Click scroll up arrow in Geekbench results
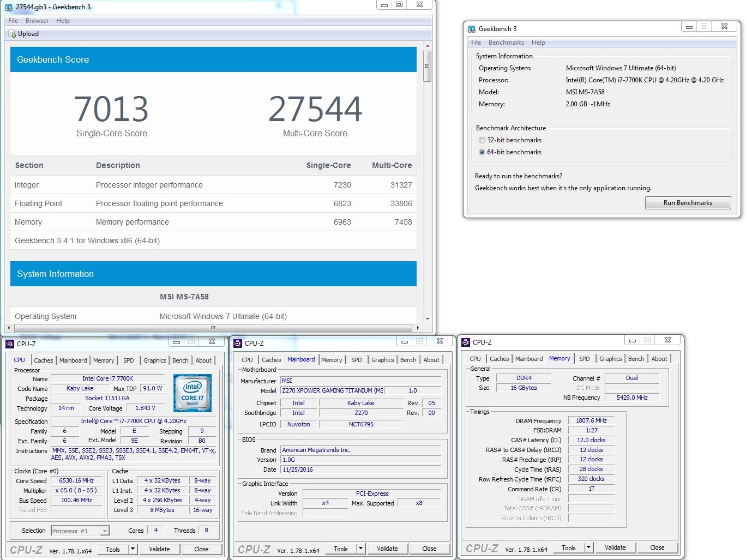 coord(428,46)
